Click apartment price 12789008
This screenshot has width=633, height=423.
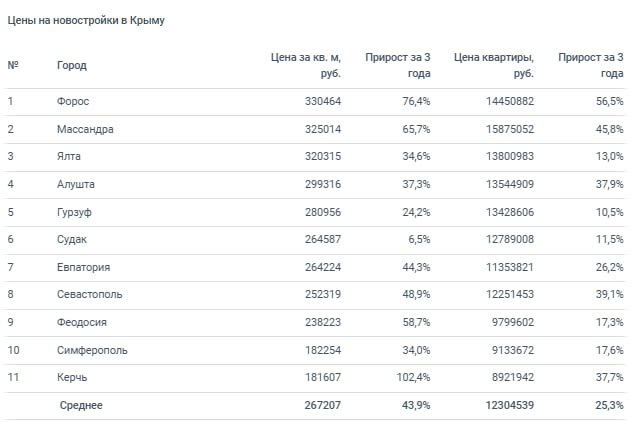[x=510, y=239]
